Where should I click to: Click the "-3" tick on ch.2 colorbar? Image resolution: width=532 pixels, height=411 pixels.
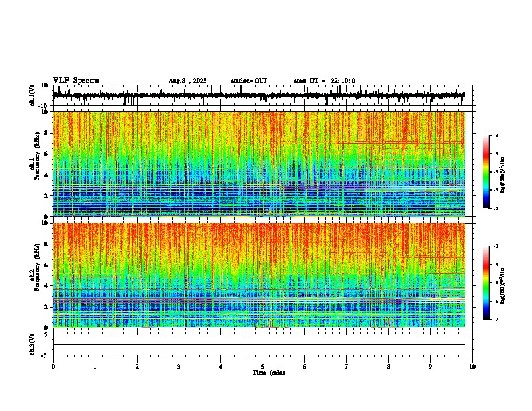click(x=496, y=246)
